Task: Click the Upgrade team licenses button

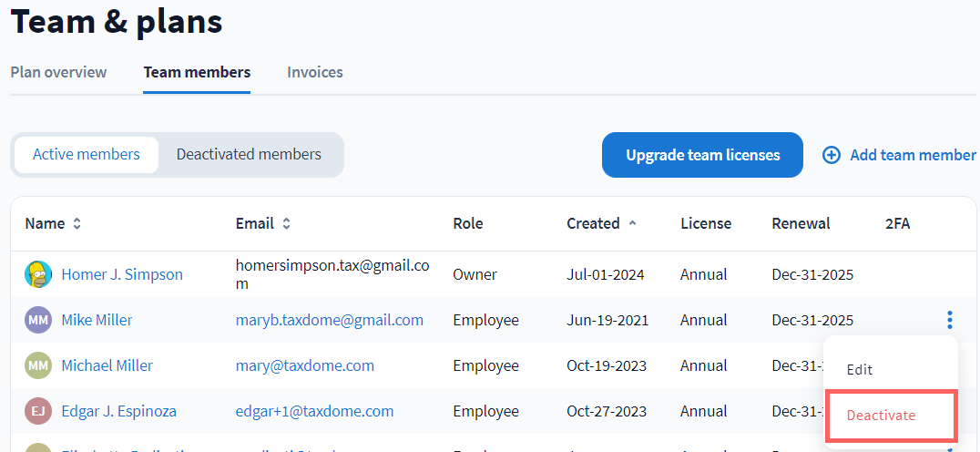Action: [x=702, y=155]
